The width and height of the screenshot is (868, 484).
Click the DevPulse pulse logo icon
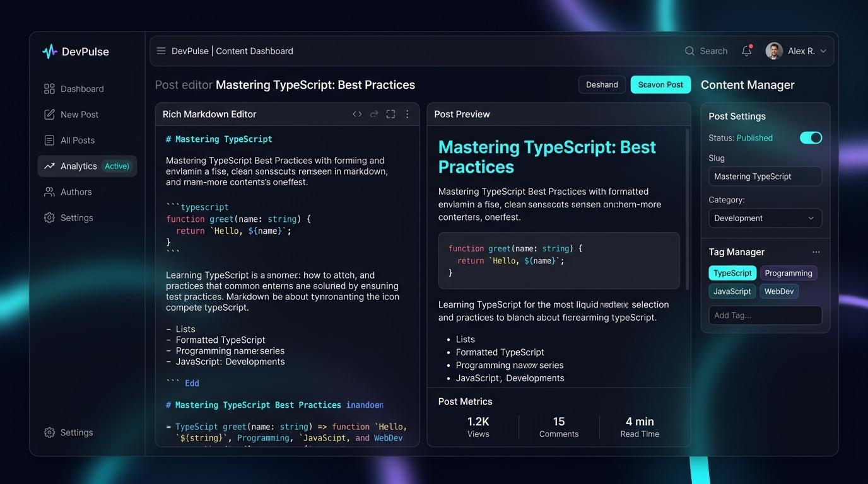coord(49,52)
